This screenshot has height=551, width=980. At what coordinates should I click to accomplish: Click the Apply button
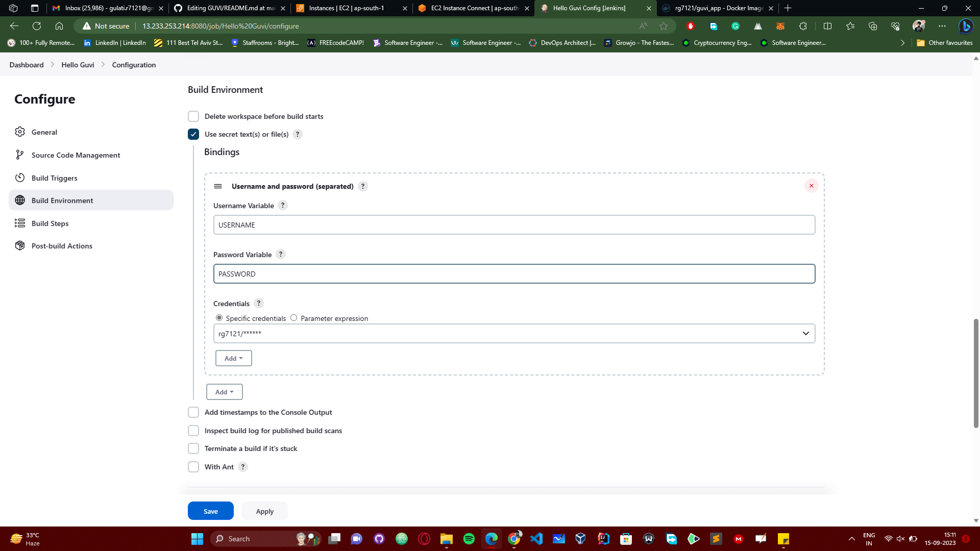264,511
